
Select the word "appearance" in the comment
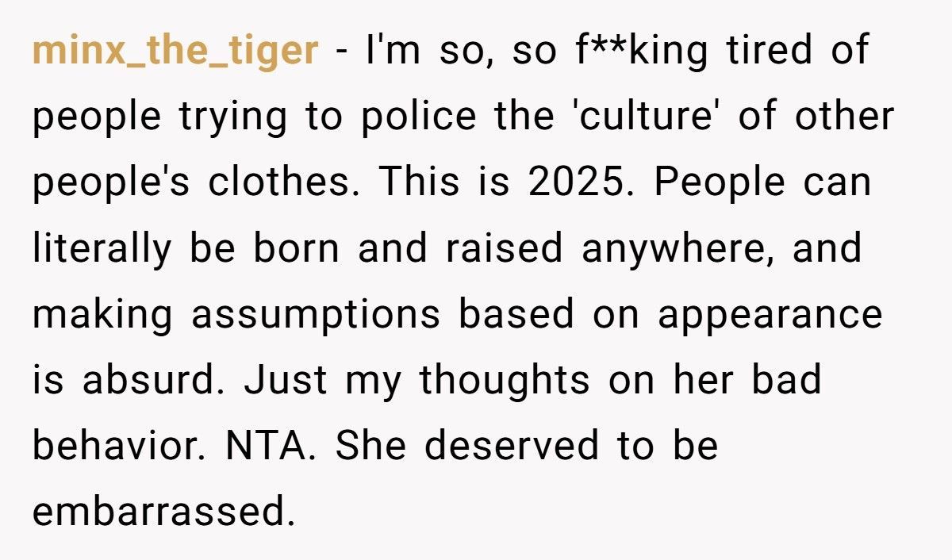click(770, 314)
